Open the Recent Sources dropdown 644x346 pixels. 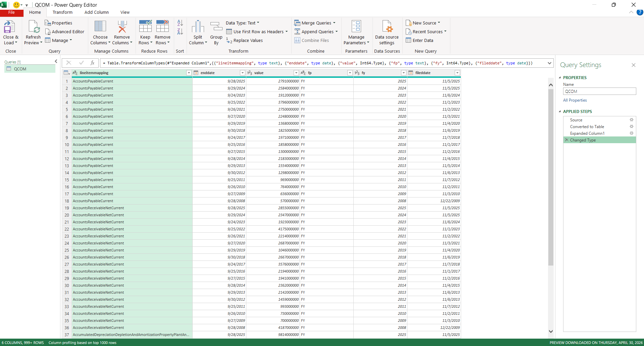click(426, 32)
